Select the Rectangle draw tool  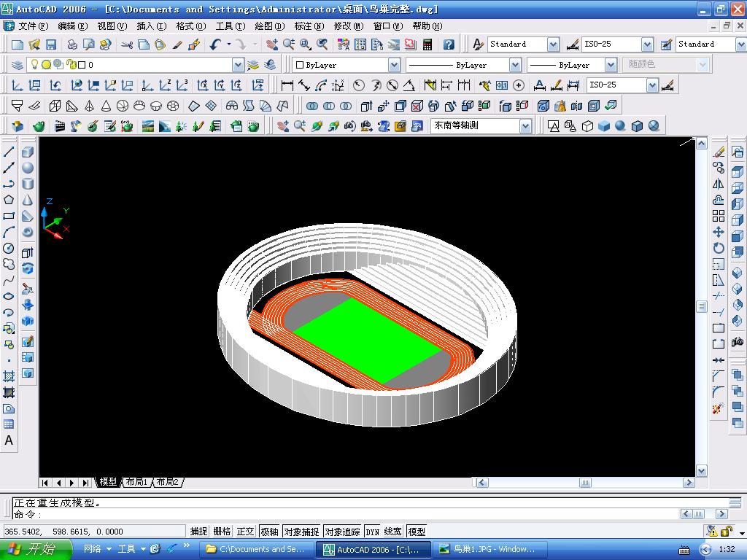[9, 216]
